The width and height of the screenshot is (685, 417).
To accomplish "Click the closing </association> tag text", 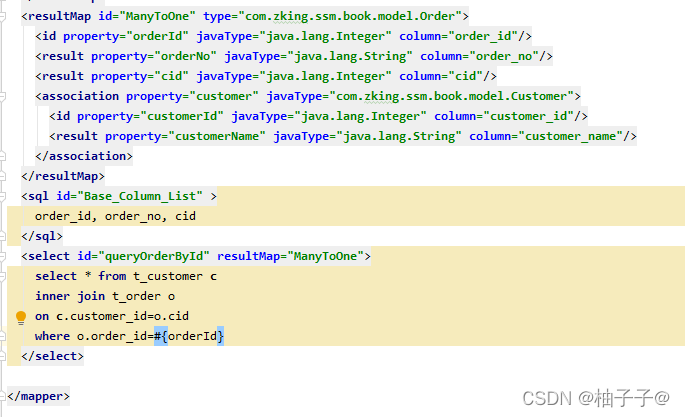I will pos(84,156).
